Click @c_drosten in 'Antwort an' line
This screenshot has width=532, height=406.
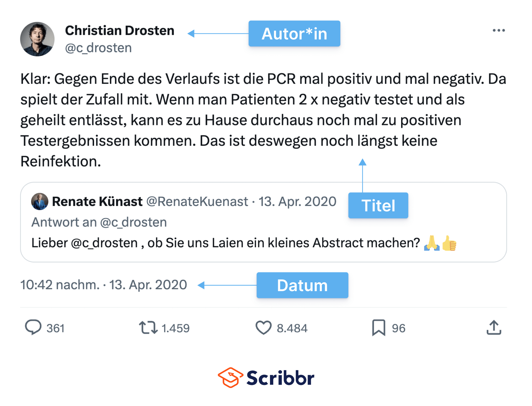tap(133, 222)
